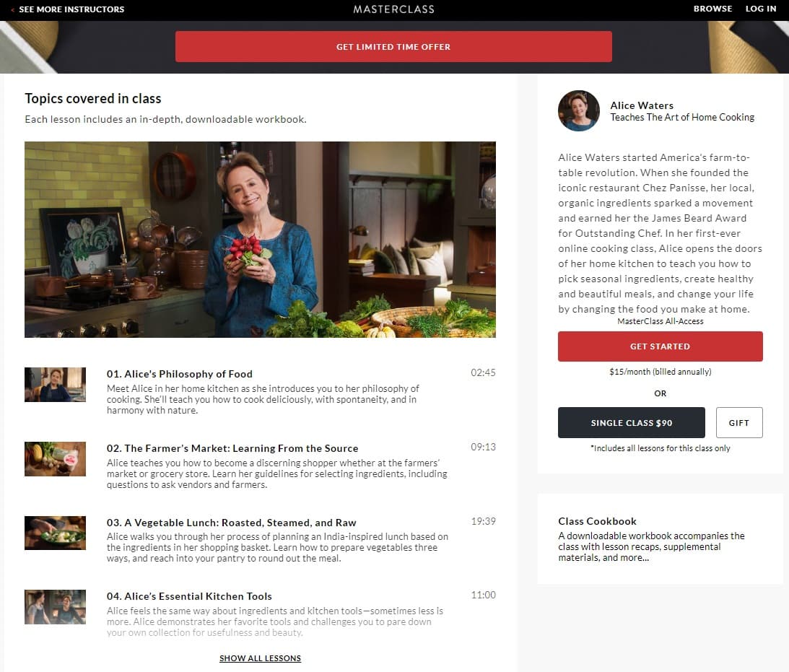Select title 01. Alice's Philosophy of Food
789x672 pixels.
click(x=180, y=374)
